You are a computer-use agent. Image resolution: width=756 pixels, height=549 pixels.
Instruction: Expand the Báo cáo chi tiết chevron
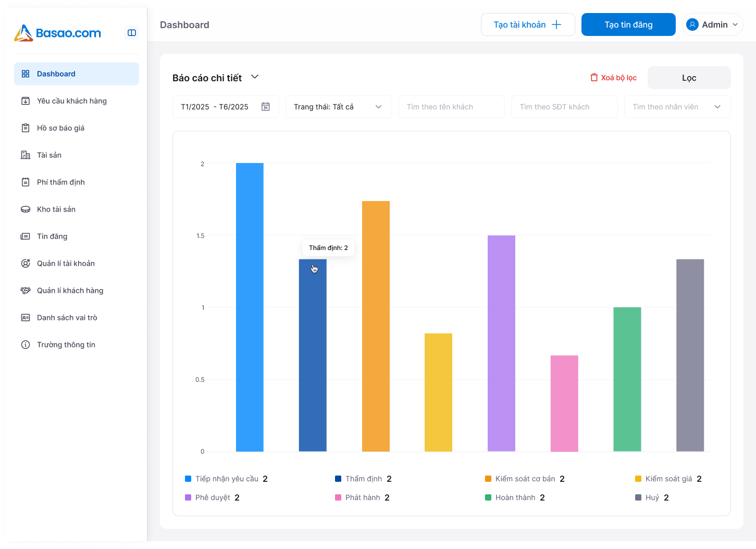(x=255, y=77)
